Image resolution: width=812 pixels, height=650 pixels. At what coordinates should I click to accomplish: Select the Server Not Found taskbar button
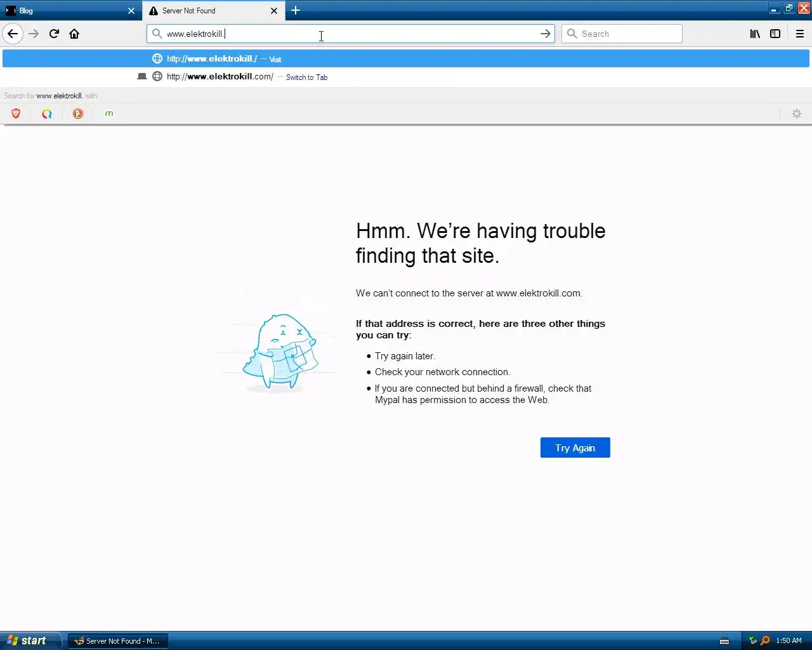pos(118,641)
